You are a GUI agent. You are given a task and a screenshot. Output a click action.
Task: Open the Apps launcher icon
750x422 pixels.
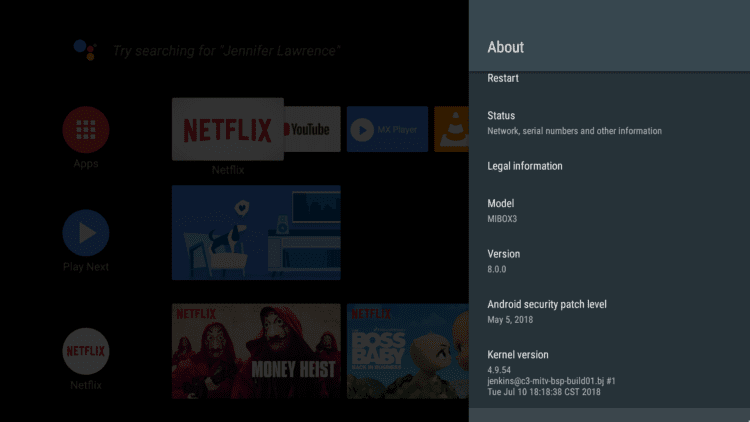(x=86, y=130)
